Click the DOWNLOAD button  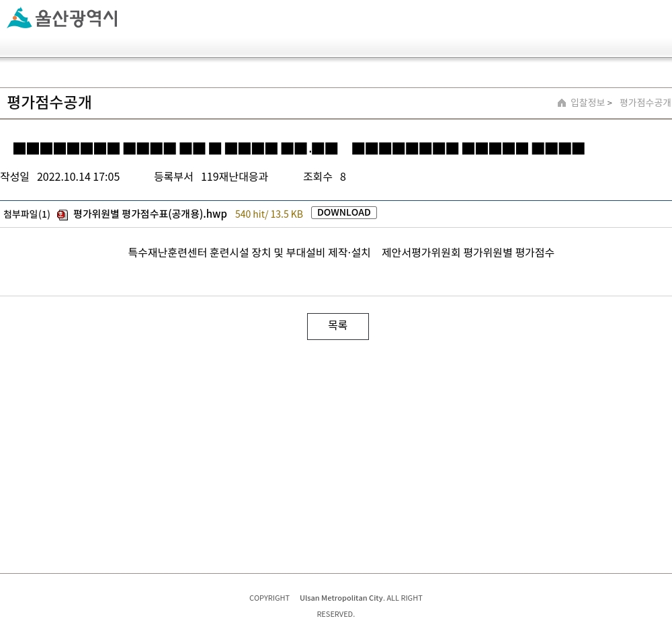(x=343, y=212)
